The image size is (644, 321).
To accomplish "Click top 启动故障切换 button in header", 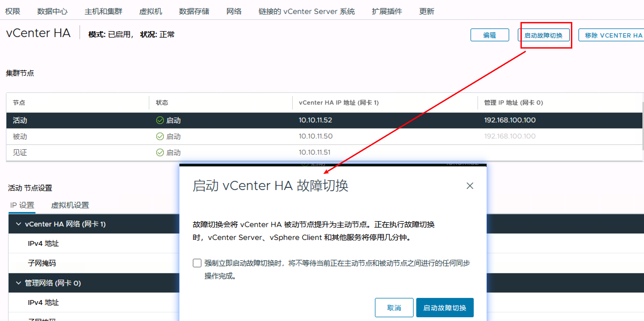I will [543, 35].
